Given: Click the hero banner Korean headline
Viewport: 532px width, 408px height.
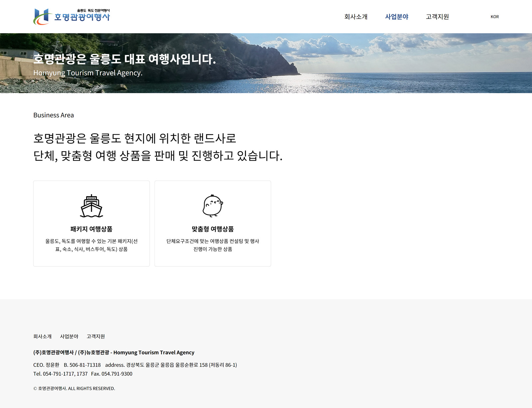Looking at the screenshot, I should [125, 59].
